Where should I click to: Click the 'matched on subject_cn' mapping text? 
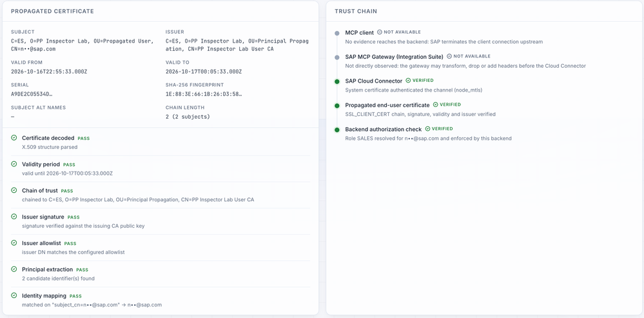[x=92, y=304]
